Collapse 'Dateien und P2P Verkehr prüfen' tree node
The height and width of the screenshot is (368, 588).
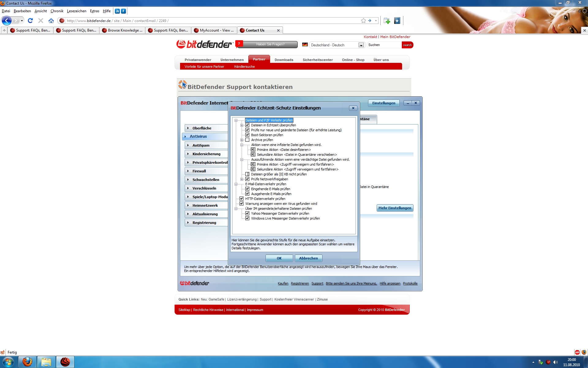[x=236, y=120]
